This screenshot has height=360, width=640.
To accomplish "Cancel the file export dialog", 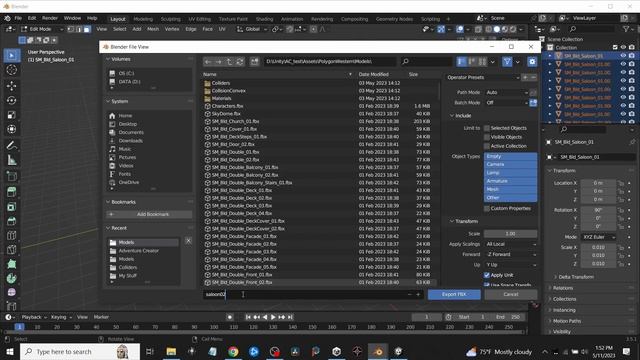I will [511, 294].
